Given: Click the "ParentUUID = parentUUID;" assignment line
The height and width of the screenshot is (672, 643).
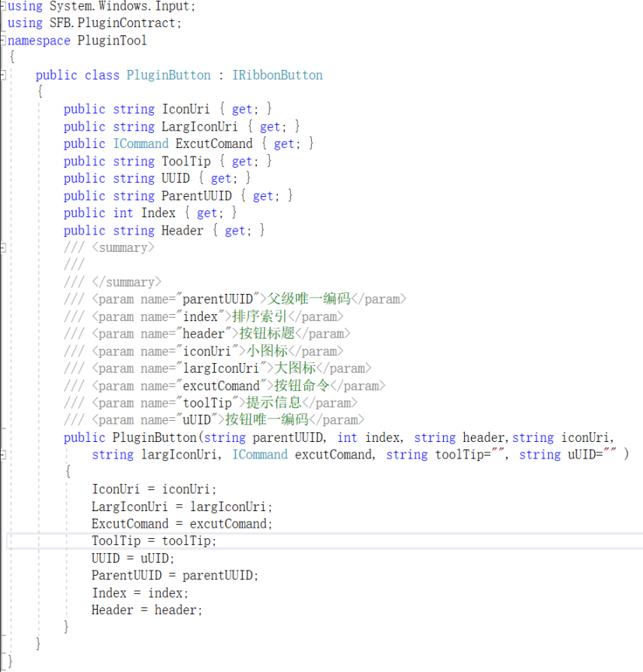Looking at the screenshot, I should pos(175,576).
